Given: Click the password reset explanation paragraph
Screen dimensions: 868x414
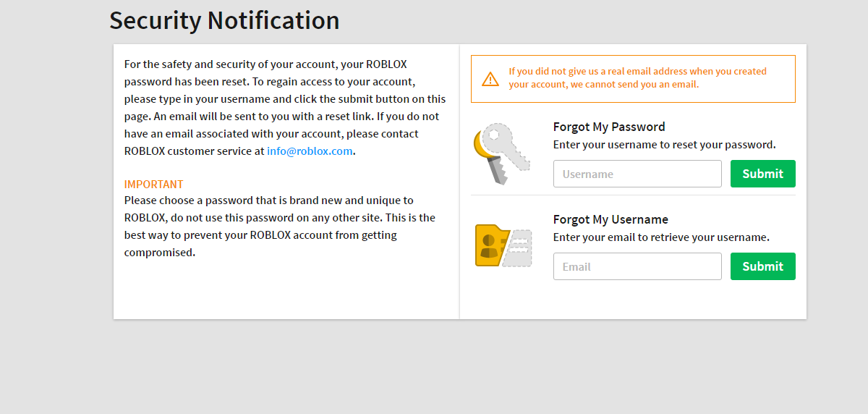Looking at the screenshot, I should coord(285,108).
